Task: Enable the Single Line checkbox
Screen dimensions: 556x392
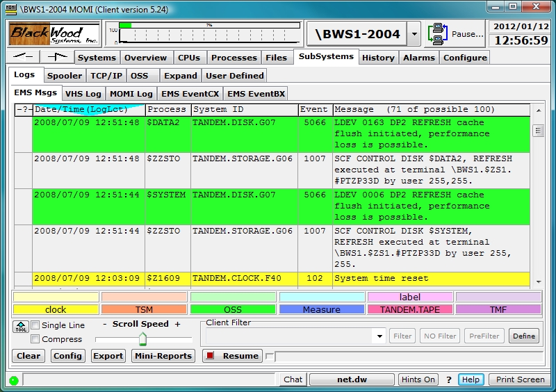Action: pos(35,325)
